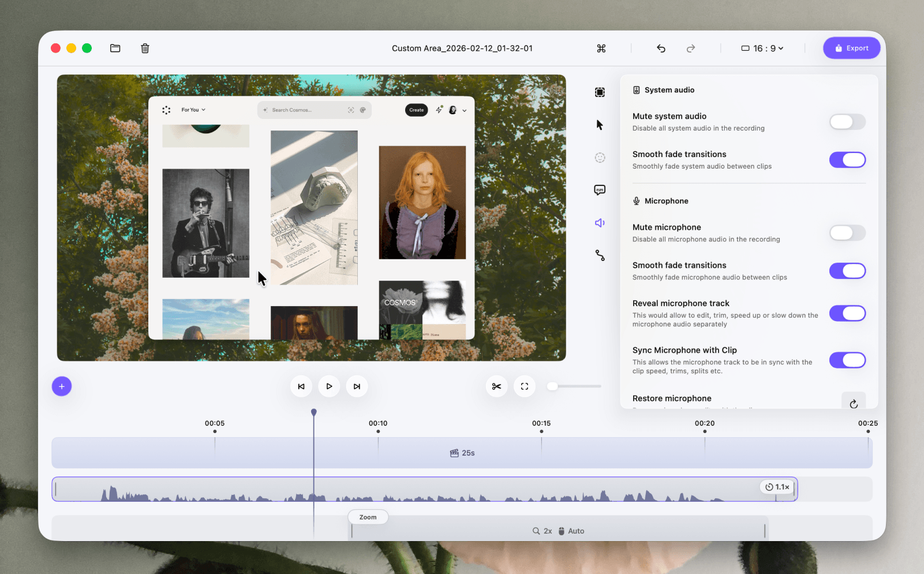
Task: Adjust the timeline zoom slider
Action: point(553,386)
